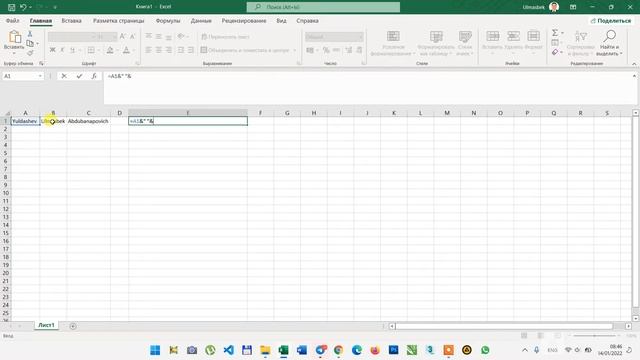Click the accounting number format icon
Viewport: 640px width, 360px height.
[x=310, y=50]
